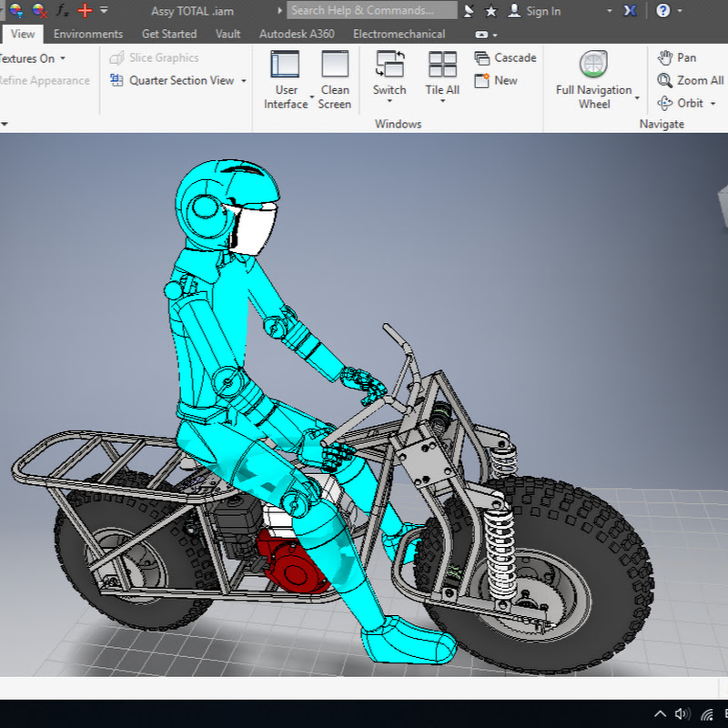
Task: Open the Electromechanical ribbon tab
Action: [399, 34]
